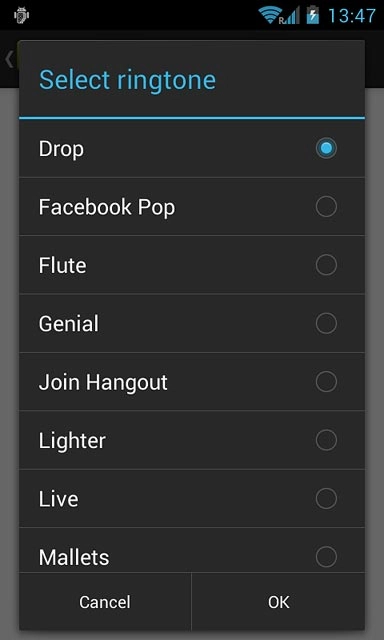The width and height of the screenshot is (384, 640).
Task: Select the Mallets radio button
Action: [x=326, y=557]
